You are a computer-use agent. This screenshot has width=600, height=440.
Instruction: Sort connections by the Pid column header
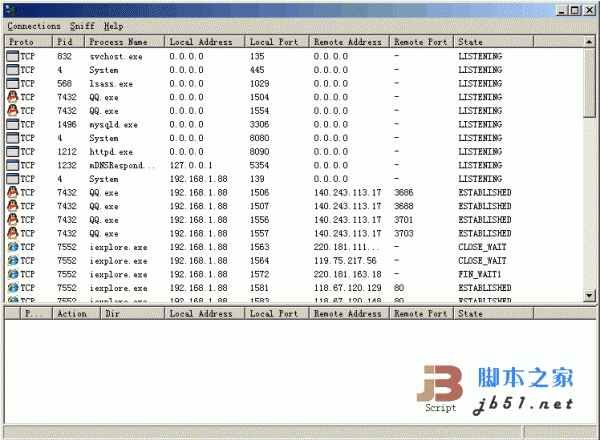(x=68, y=42)
